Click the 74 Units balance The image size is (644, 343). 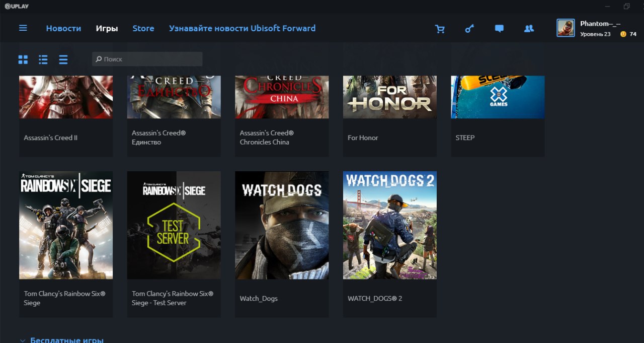[633, 34]
